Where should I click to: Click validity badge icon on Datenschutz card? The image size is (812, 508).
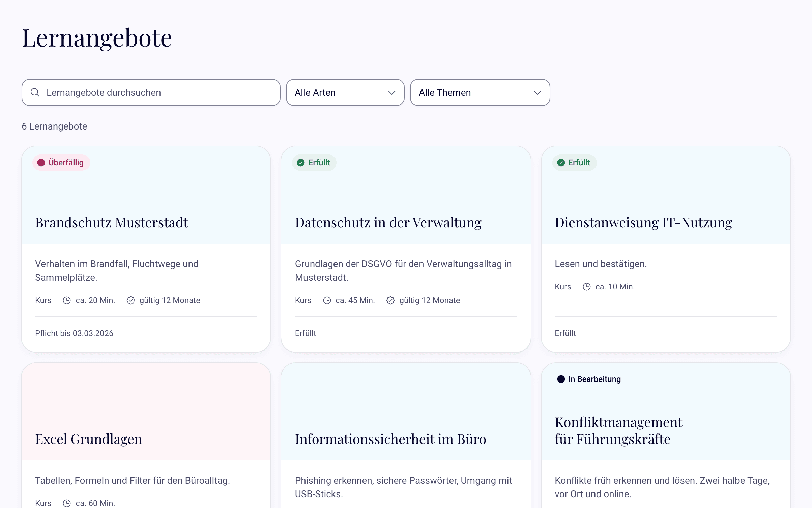(x=390, y=300)
